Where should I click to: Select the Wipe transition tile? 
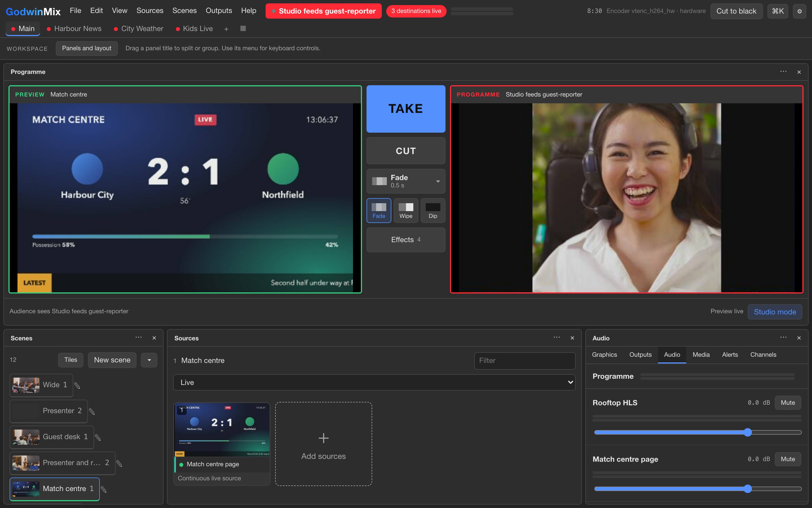pos(406,211)
